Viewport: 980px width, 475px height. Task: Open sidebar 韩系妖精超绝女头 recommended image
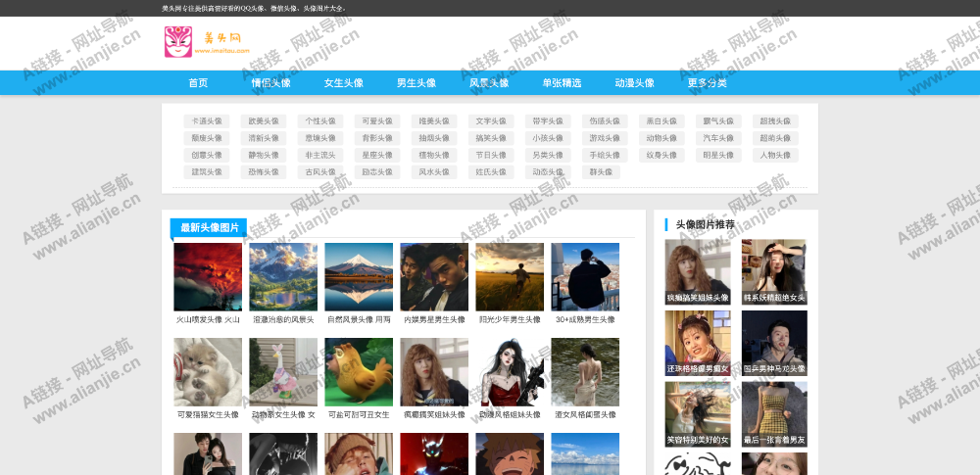774,272
